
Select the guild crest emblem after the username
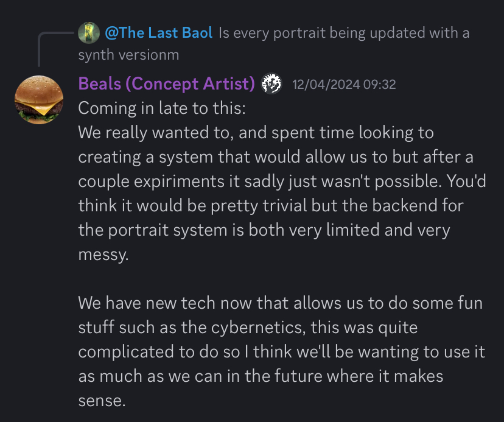point(272,83)
